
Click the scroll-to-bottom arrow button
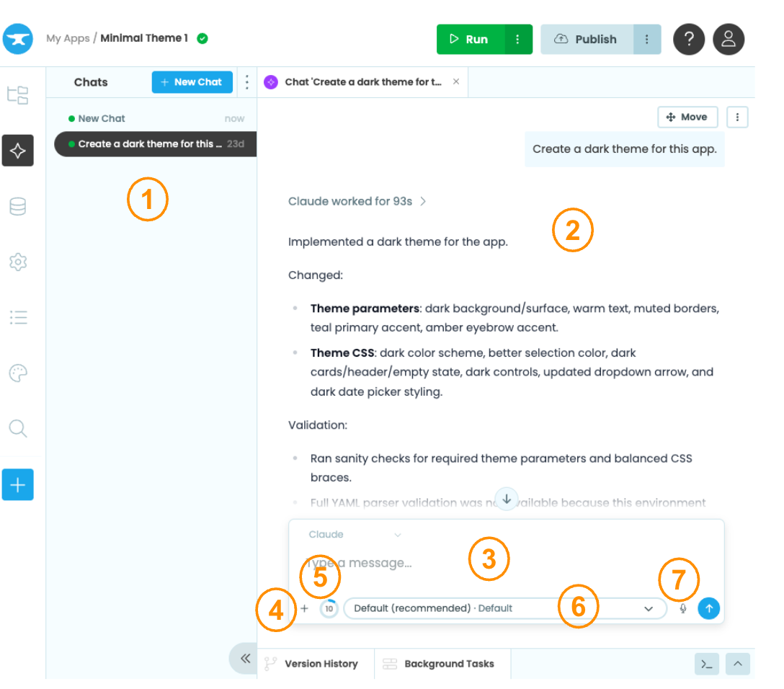point(507,499)
